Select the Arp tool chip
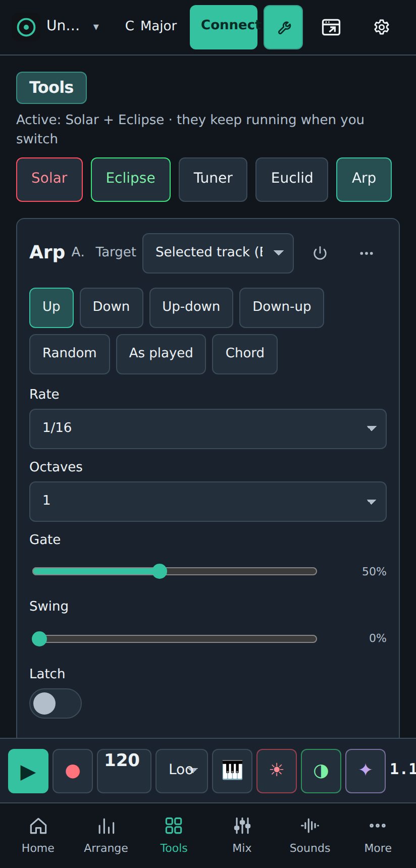 coord(364,180)
